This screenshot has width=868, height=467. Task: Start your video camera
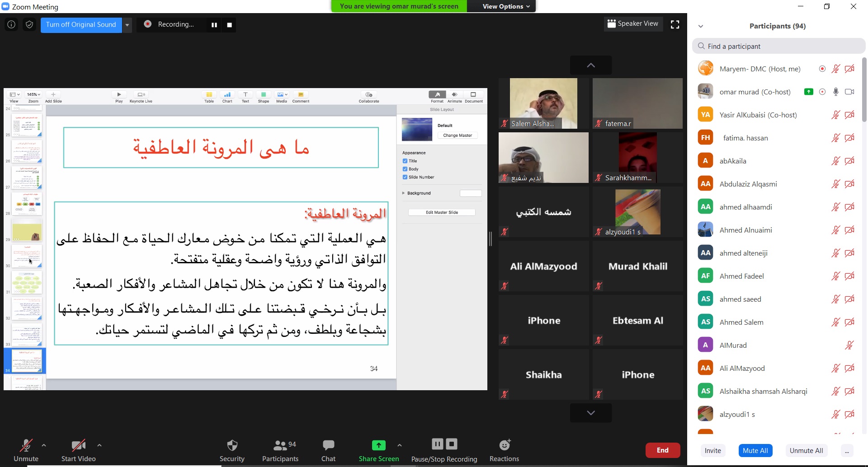(78, 446)
